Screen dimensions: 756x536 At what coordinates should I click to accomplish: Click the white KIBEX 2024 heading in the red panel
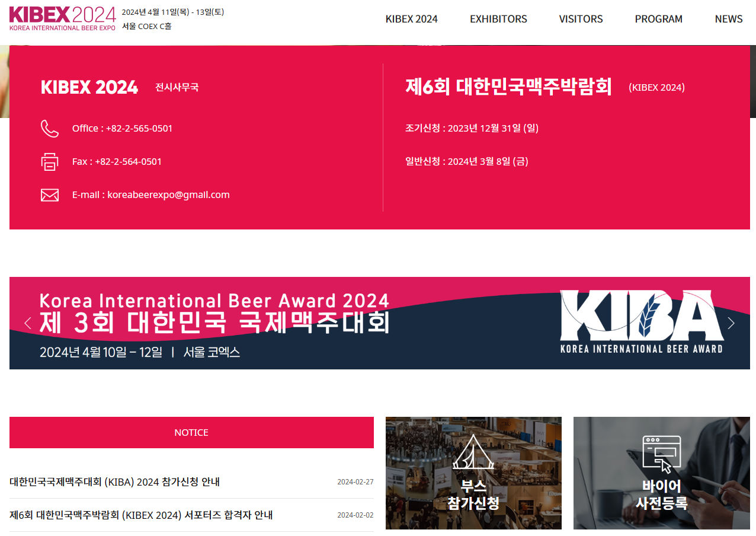[89, 87]
